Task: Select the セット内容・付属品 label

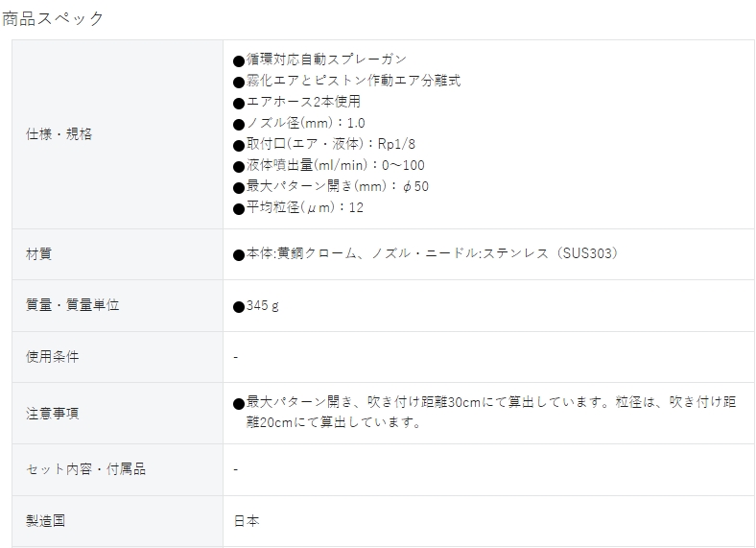Action: point(85,469)
